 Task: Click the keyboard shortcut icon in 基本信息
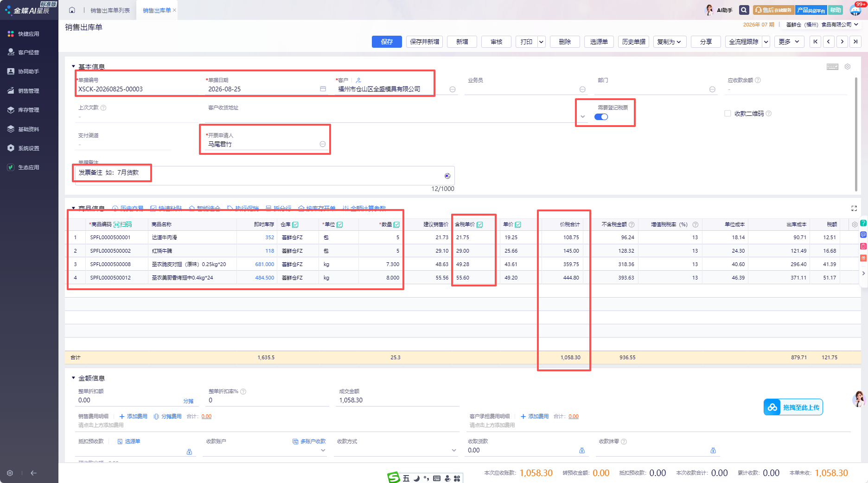click(832, 67)
